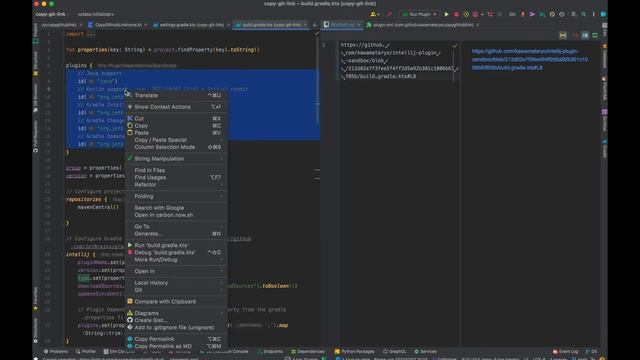Select Copy Permalink menu entry
The height and width of the screenshot is (360, 640).
(x=176, y=339)
